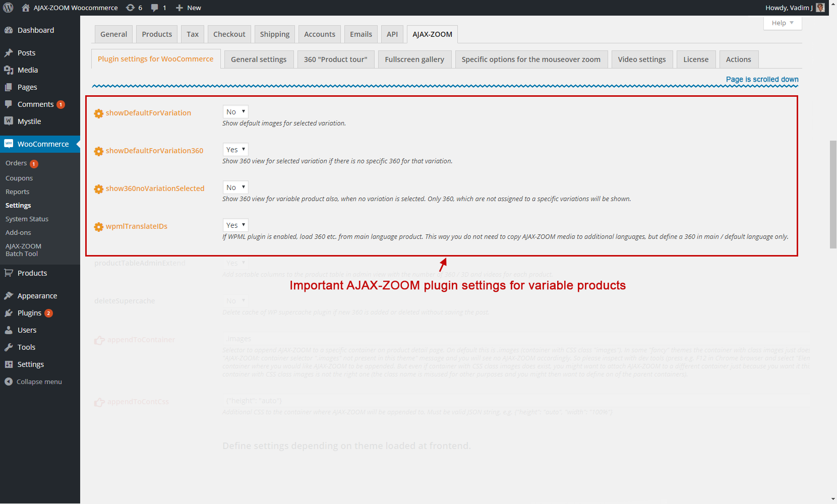Click Dashboard gauge icon in sidebar
The image size is (837, 504).
click(x=9, y=30)
